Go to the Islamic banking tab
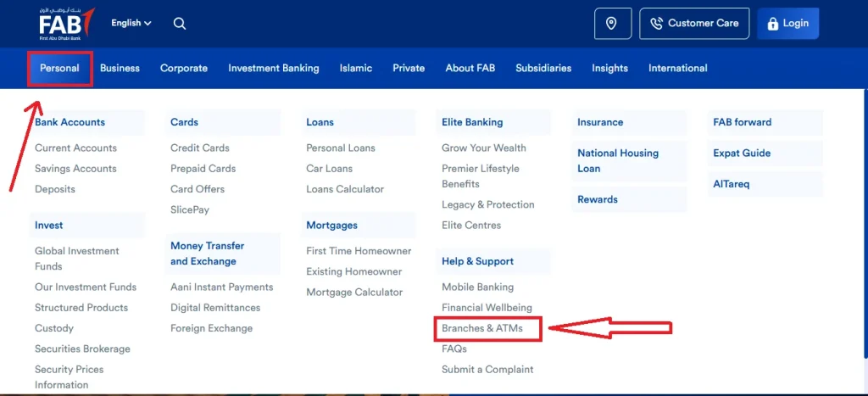868x396 pixels. pos(356,68)
